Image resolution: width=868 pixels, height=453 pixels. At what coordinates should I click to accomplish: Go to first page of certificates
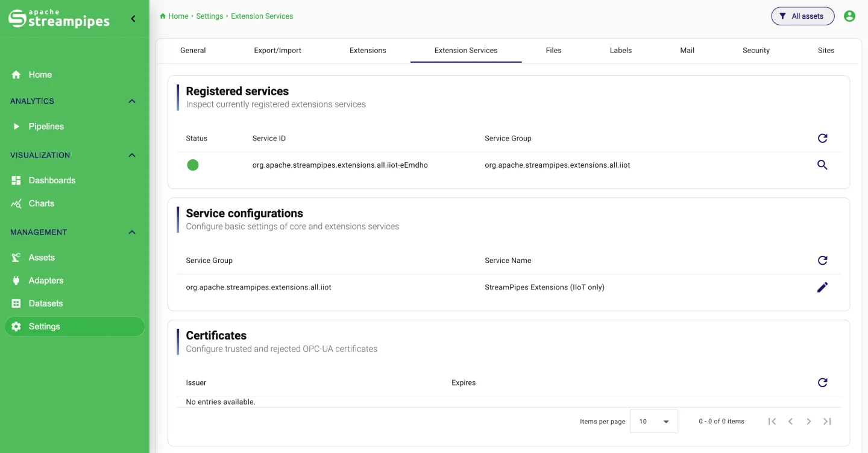click(772, 421)
